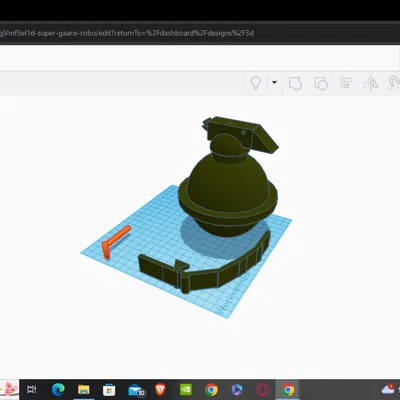Open the cloud tray icon with red badge

pos(388,389)
